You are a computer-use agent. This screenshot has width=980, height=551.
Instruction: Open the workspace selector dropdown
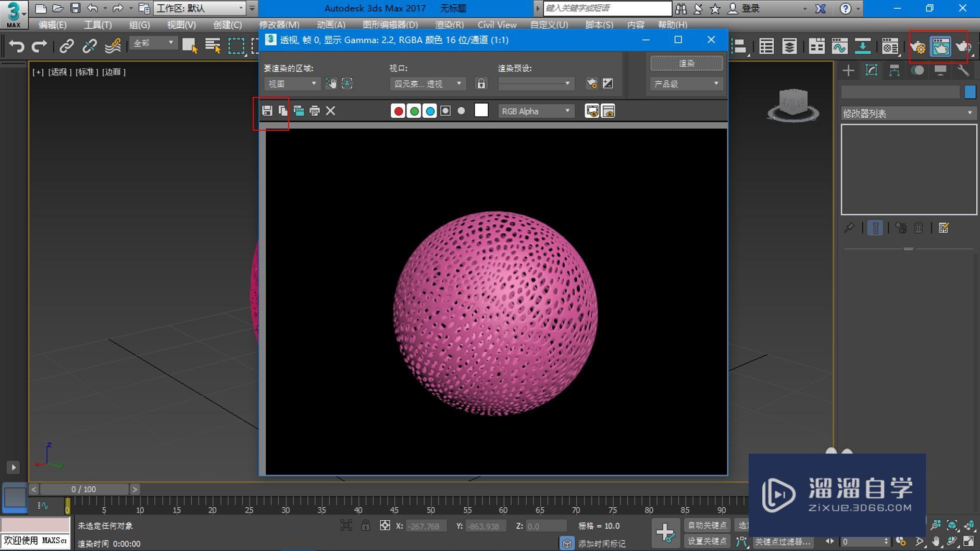click(200, 8)
